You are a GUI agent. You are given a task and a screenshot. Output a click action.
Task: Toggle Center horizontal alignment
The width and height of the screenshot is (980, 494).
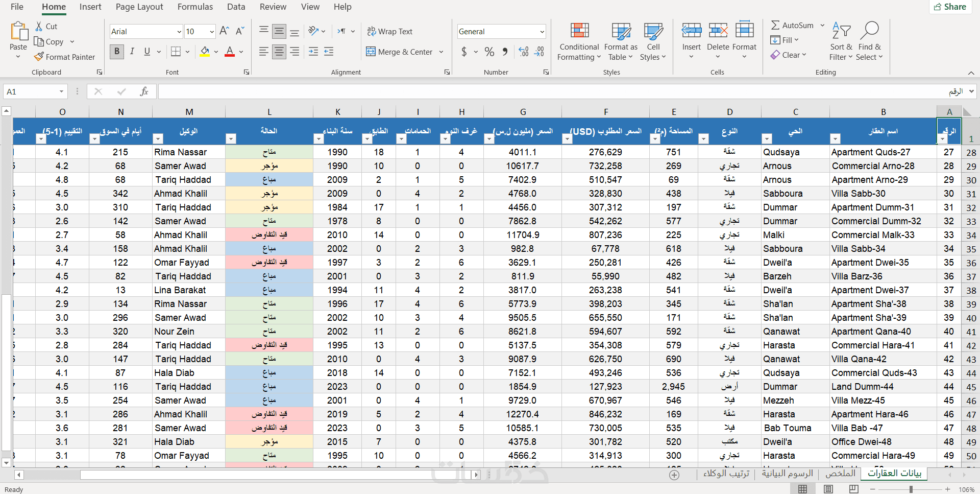(279, 52)
